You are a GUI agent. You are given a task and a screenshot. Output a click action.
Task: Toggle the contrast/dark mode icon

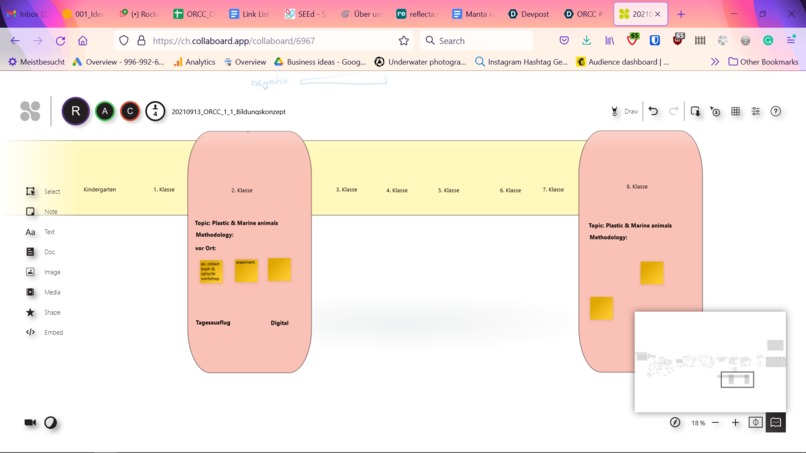point(50,423)
